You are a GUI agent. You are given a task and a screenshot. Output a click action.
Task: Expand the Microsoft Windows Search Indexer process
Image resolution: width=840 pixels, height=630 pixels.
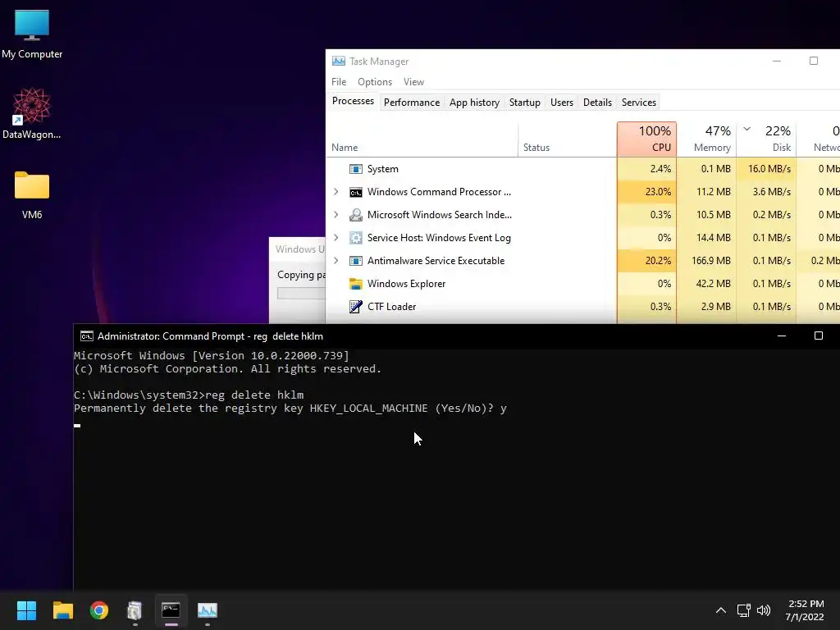[336, 215]
